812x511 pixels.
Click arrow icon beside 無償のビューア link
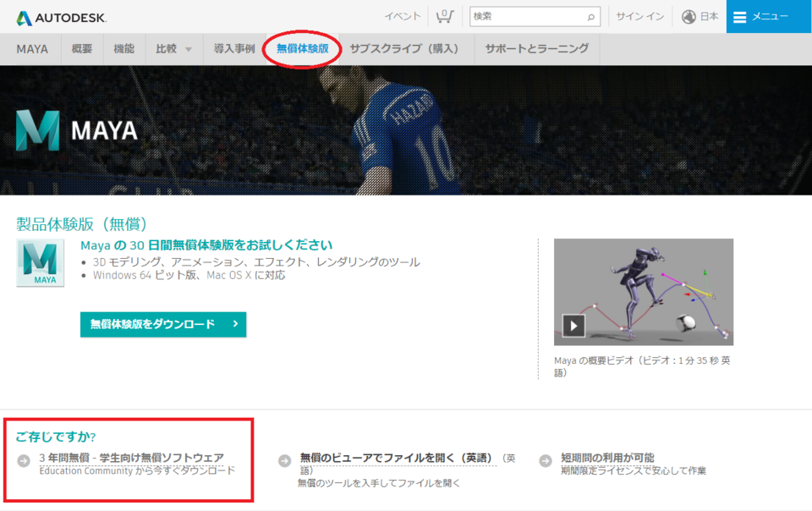[284, 460]
